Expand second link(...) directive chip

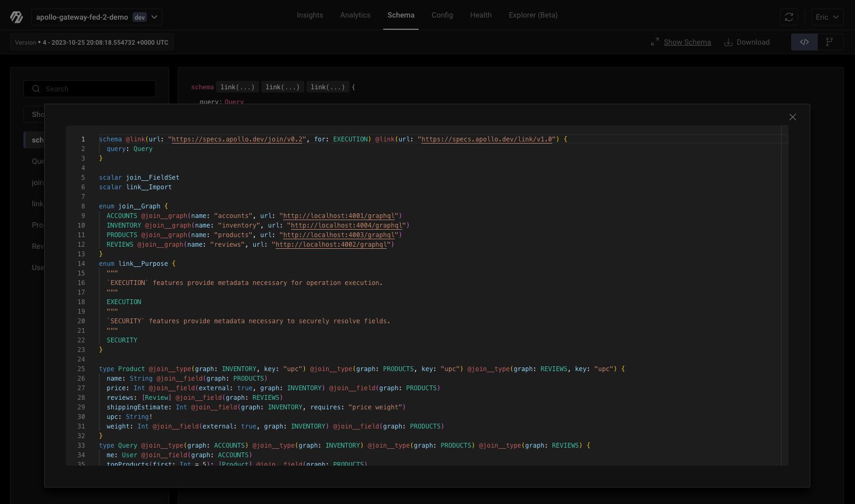point(283,87)
